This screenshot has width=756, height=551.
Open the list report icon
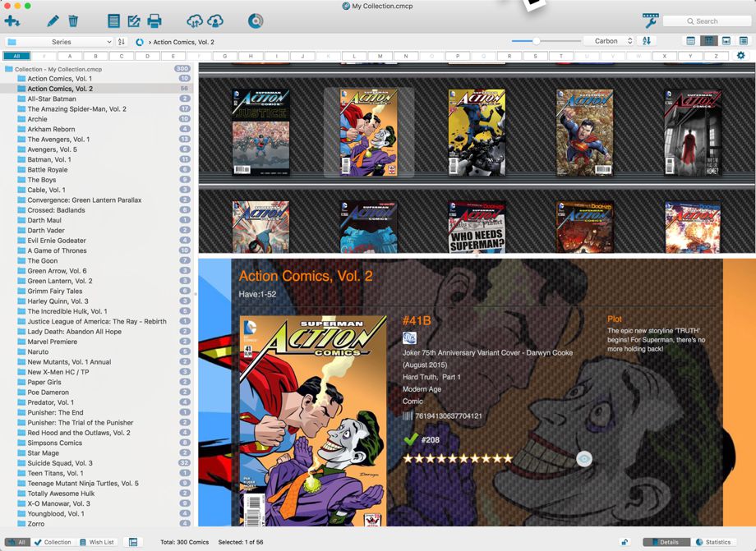pos(113,21)
